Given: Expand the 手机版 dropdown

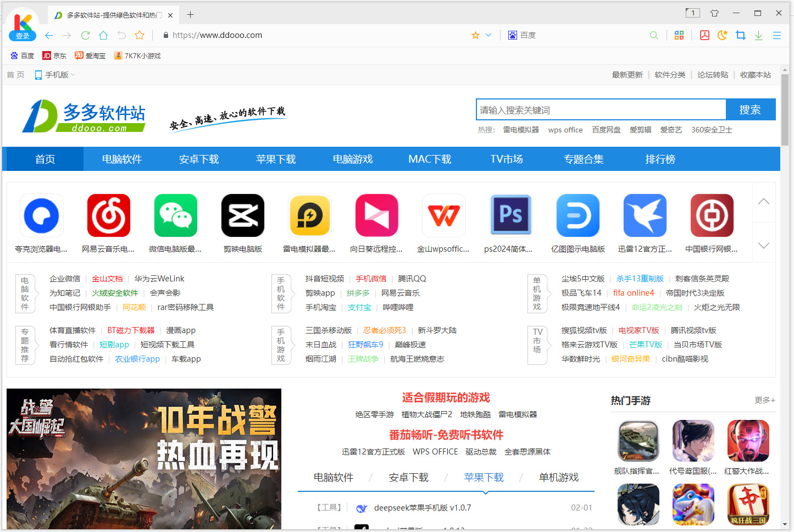Looking at the screenshot, I should point(54,75).
